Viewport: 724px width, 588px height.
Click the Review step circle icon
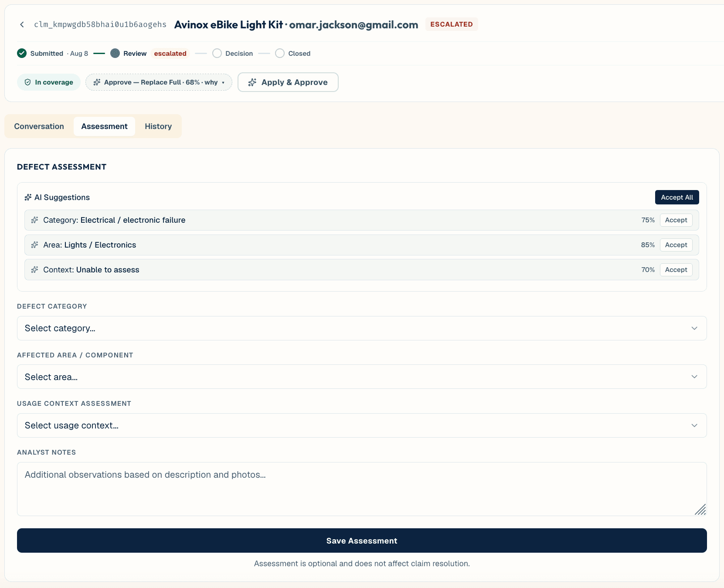coord(115,53)
